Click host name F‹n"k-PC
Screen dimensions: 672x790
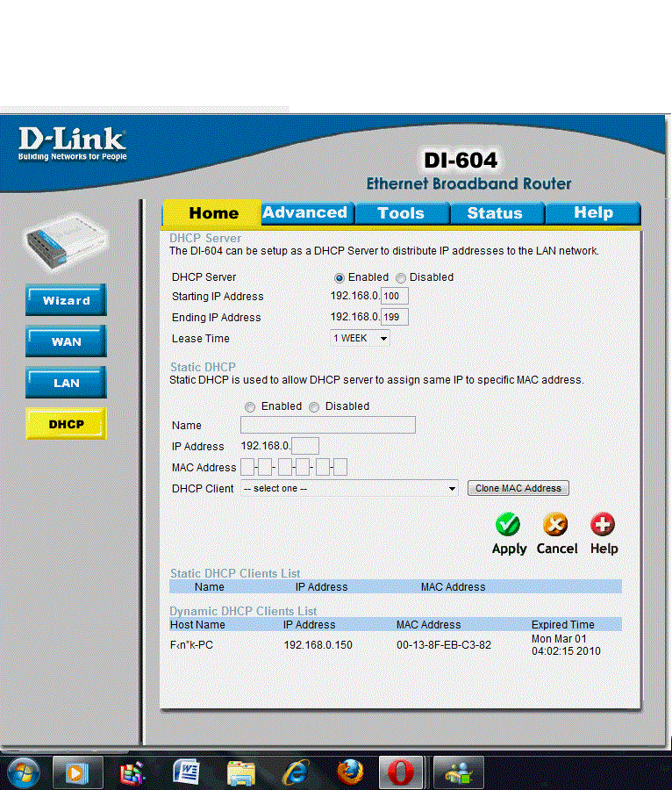tap(191, 645)
